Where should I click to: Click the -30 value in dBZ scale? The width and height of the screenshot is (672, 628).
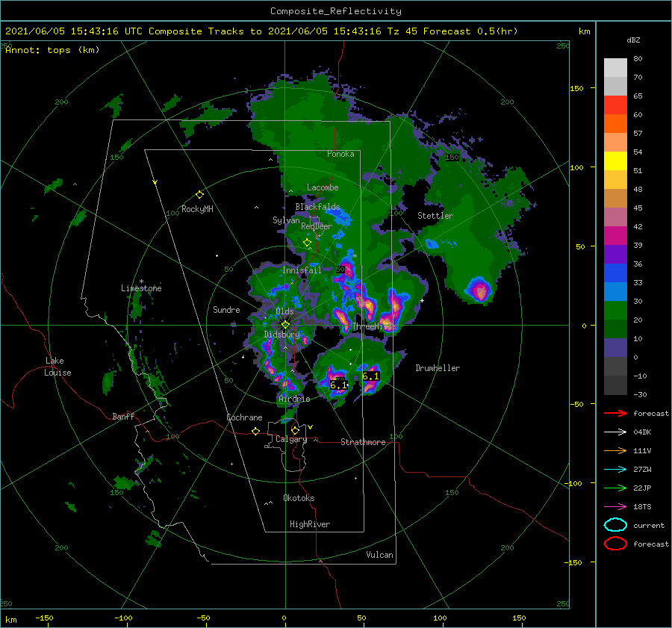pos(640,395)
